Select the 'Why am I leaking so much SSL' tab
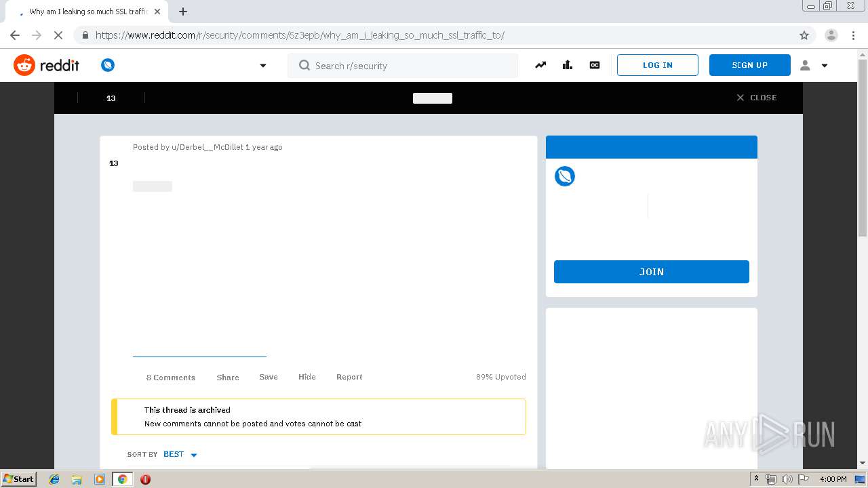The width and height of the screenshot is (868, 488). (x=88, y=12)
